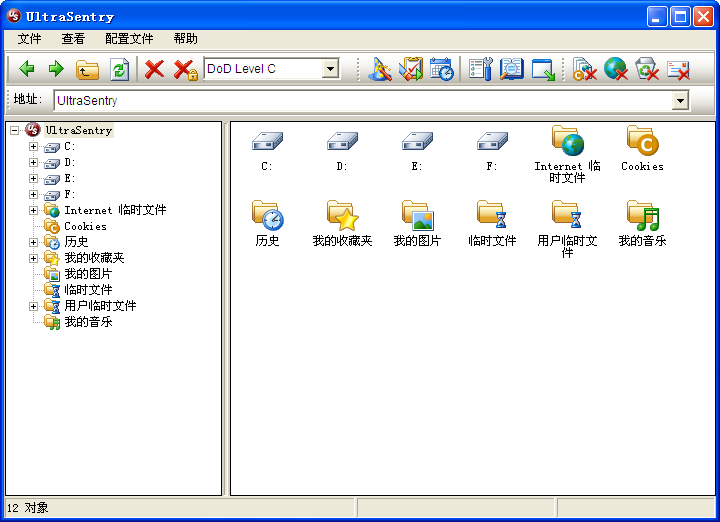The width and height of the screenshot is (720, 522).
Task: Open the 配置文件 menu
Action: [x=129, y=39]
